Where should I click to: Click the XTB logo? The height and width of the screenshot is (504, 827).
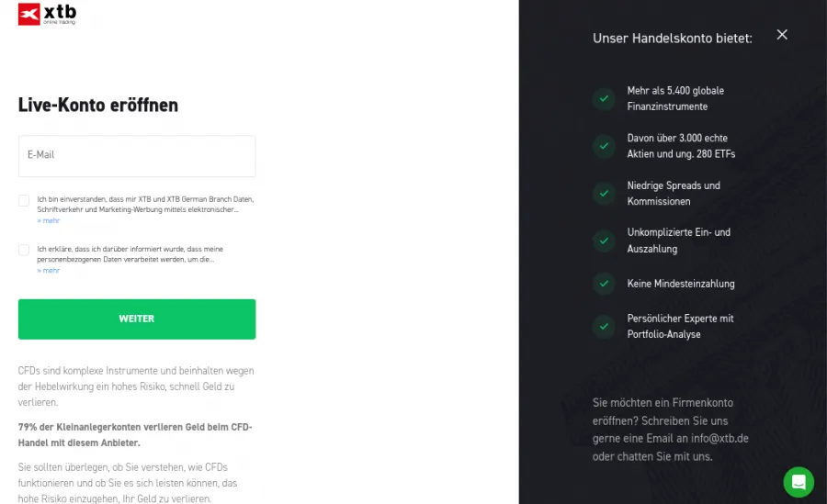pos(47,14)
